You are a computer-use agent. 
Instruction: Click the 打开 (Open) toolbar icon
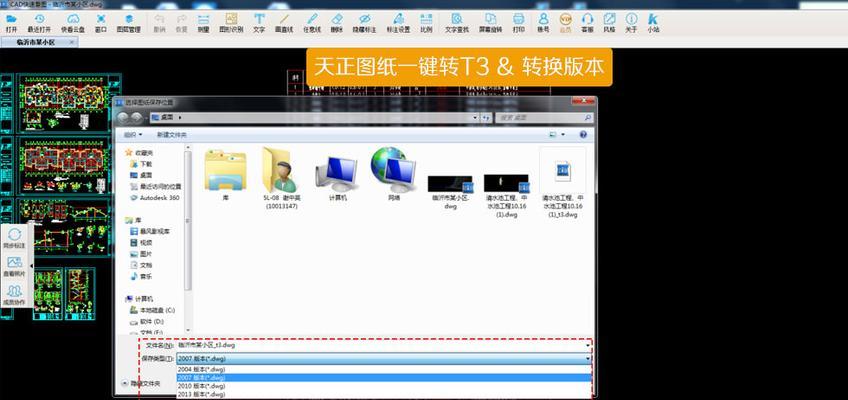tap(11, 23)
